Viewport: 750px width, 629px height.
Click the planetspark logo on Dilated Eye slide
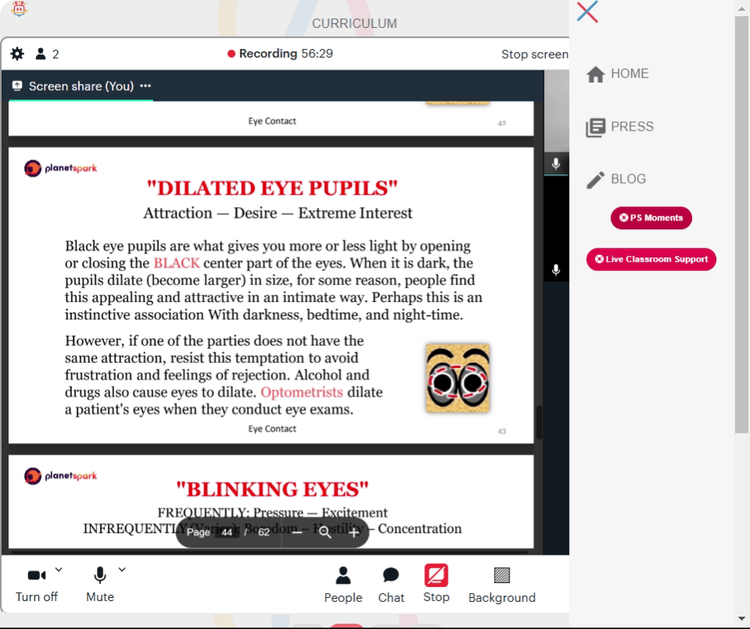coord(60,168)
